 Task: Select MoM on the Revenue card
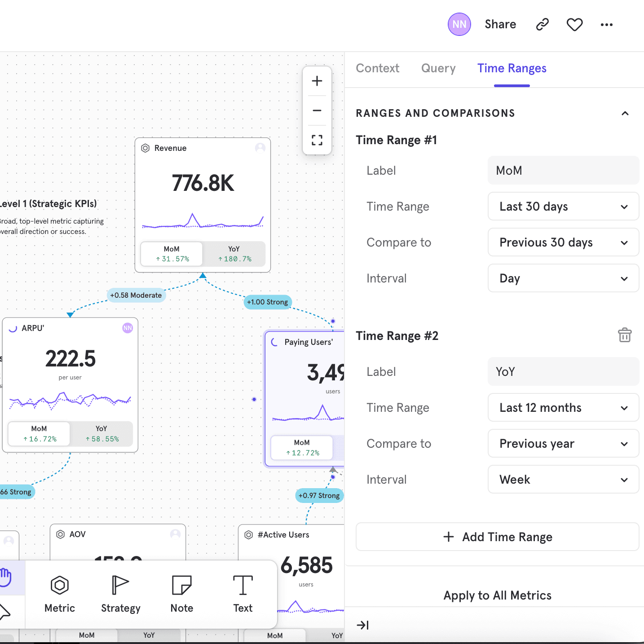172,254
